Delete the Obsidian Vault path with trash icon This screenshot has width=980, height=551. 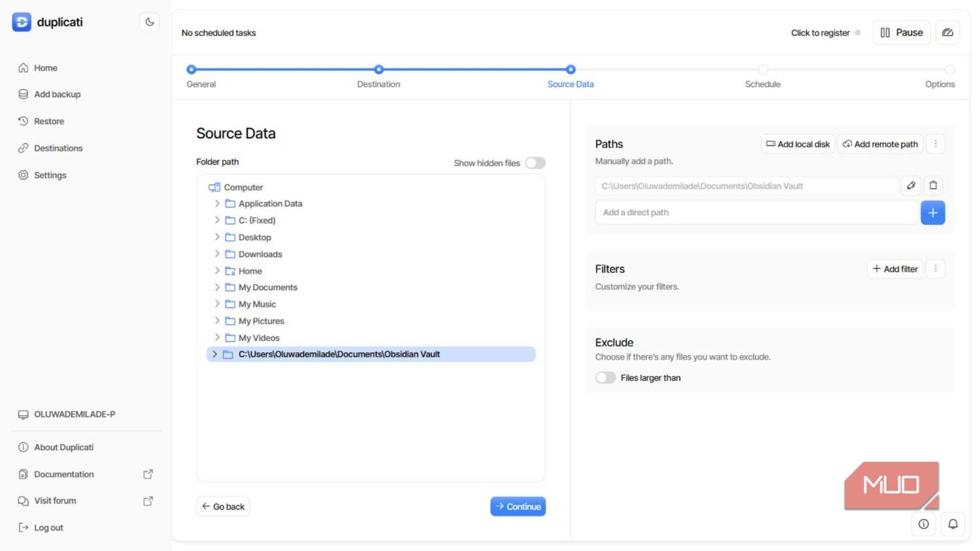click(x=933, y=185)
